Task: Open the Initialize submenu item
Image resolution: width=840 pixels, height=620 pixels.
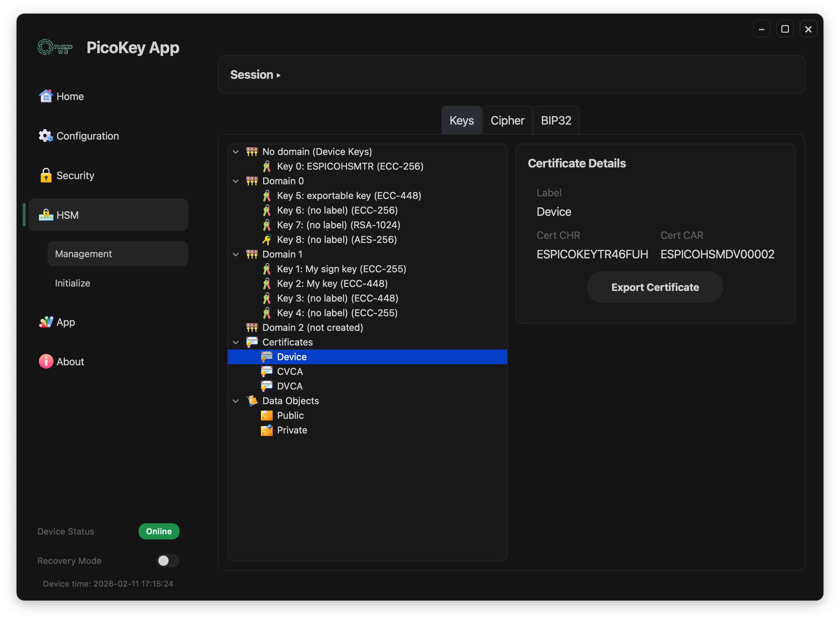Action: click(x=73, y=283)
